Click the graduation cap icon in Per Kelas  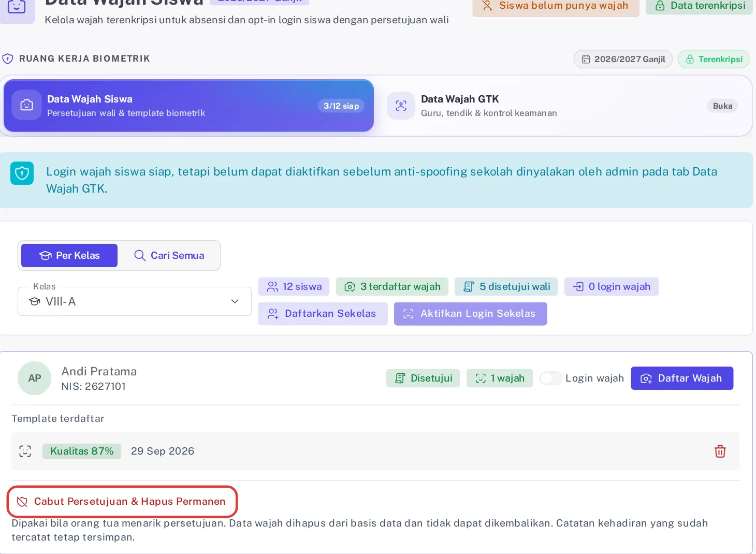[46, 256]
